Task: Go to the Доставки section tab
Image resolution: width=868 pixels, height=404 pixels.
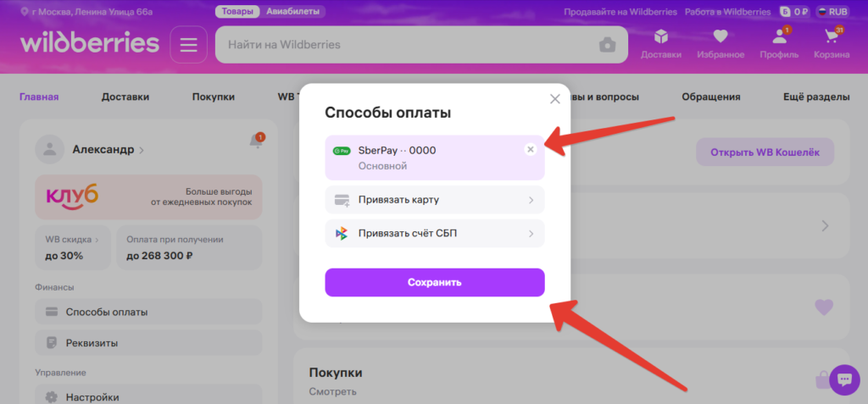Action: [x=125, y=97]
